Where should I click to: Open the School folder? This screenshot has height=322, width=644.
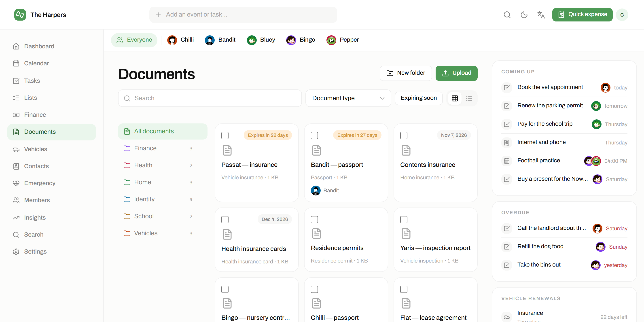163,216
